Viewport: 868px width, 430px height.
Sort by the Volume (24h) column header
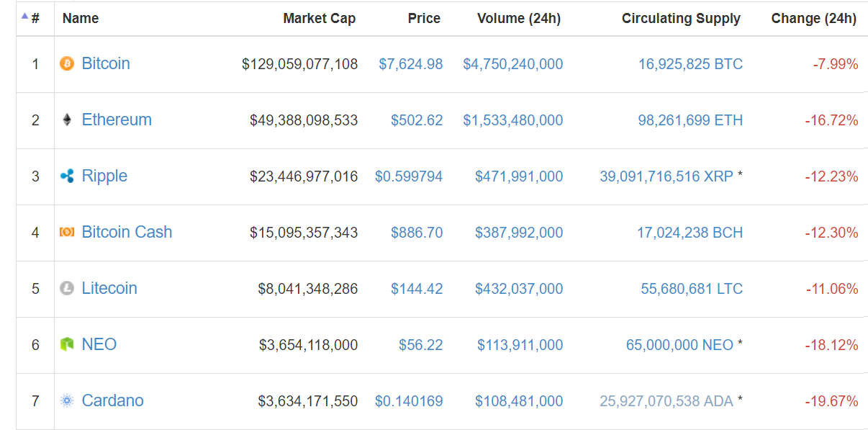point(518,19)
